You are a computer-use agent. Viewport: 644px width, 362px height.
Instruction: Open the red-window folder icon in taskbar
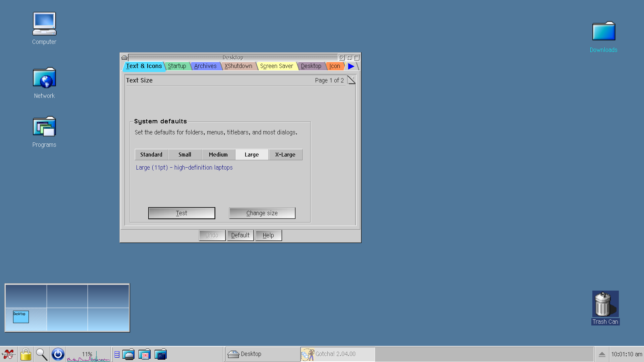coord(145,354)
